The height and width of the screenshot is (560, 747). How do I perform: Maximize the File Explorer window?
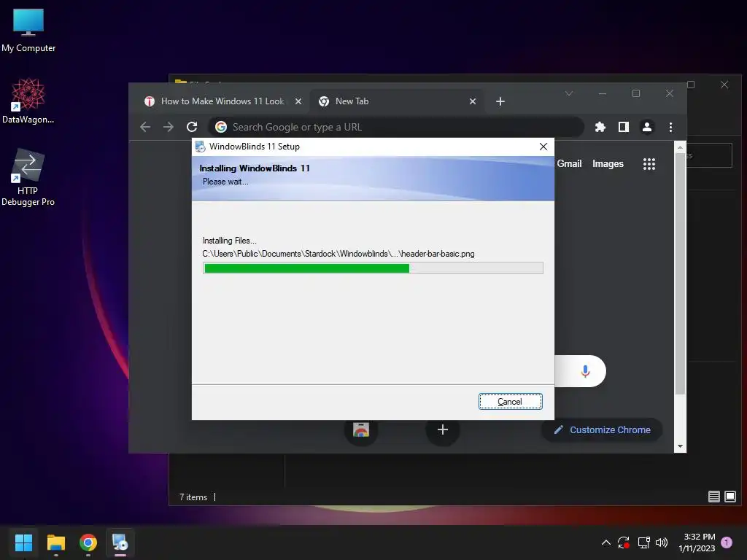coord(691,85)
